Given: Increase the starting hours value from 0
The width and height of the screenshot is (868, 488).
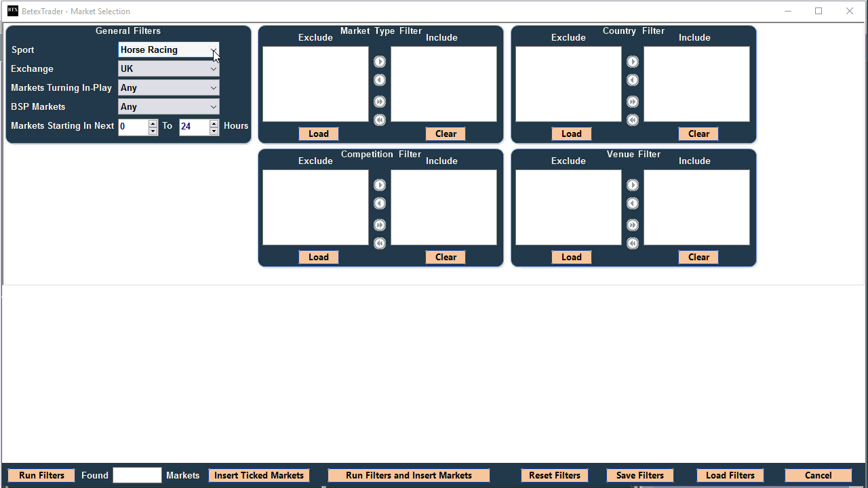Looking at the screenshot, I should pos(153,123).
